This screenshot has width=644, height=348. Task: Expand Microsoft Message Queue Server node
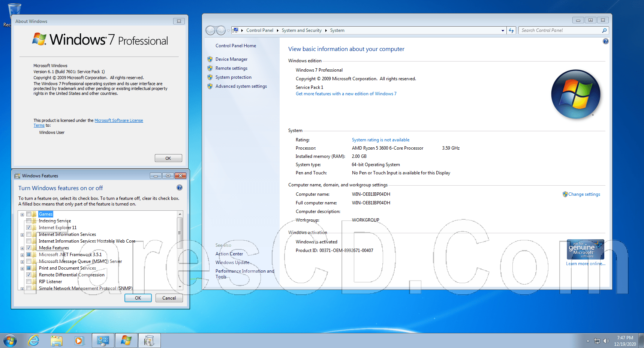[x=22, y=262]
